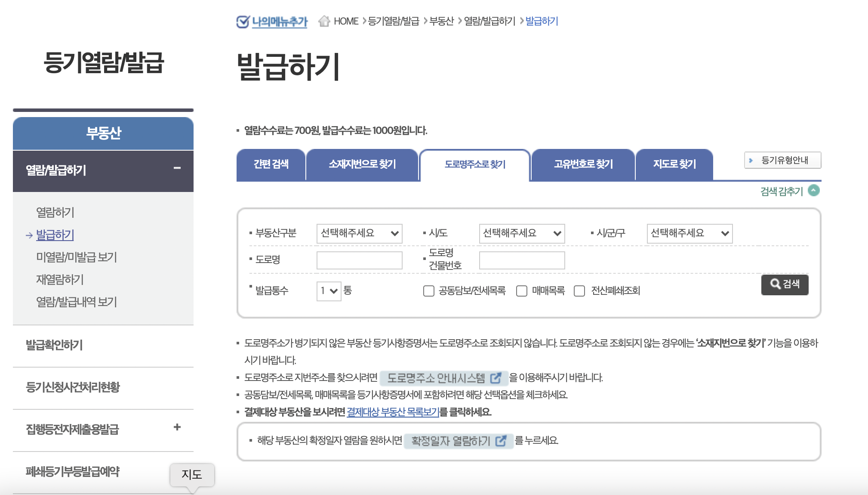Click the 검색 감추기 text
The image size is (868, 495).
point(782,191)
